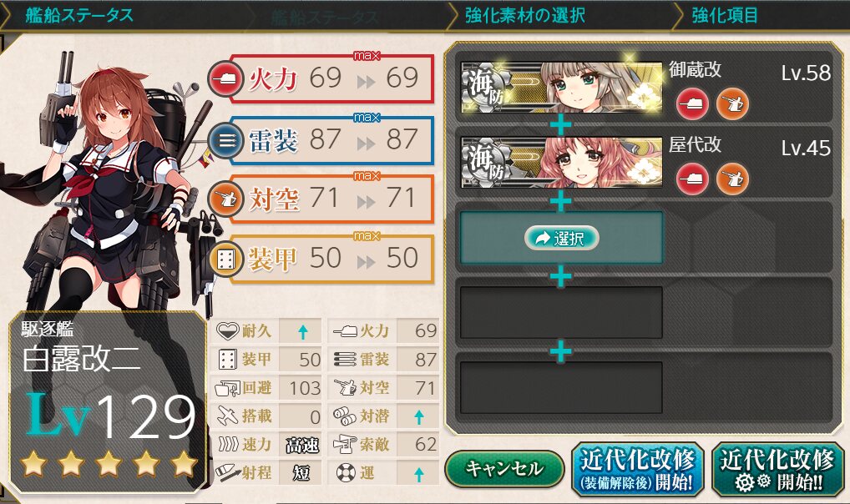
Task: Open the 強化素材の選択 header tab
Action: 524,15
